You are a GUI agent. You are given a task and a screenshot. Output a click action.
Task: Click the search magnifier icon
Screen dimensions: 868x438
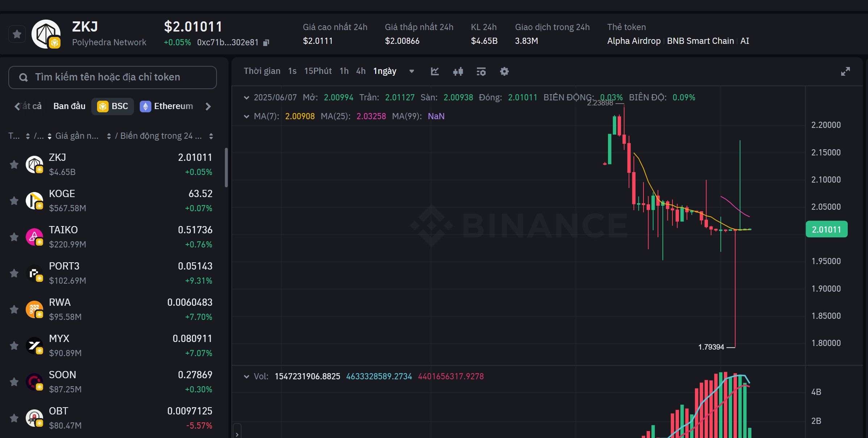(24, 77)
